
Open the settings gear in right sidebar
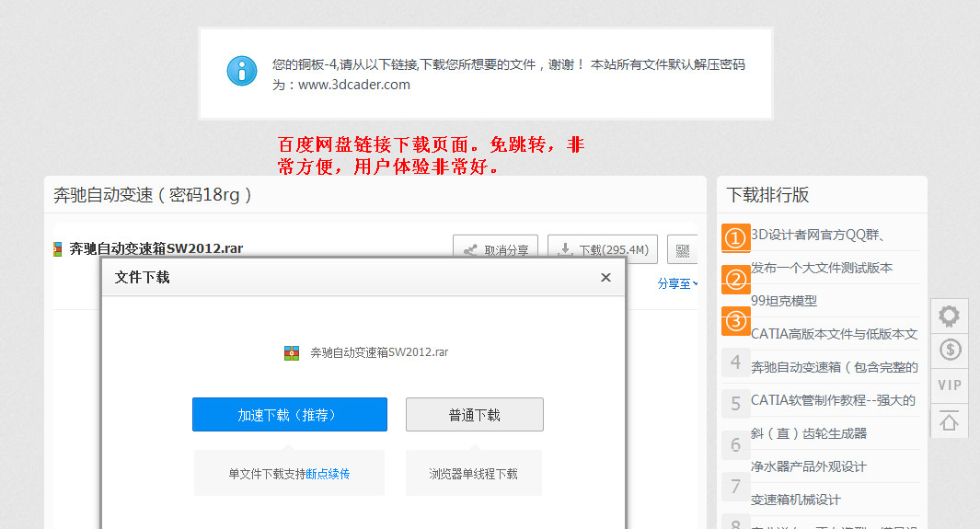(x=950, y=316)
